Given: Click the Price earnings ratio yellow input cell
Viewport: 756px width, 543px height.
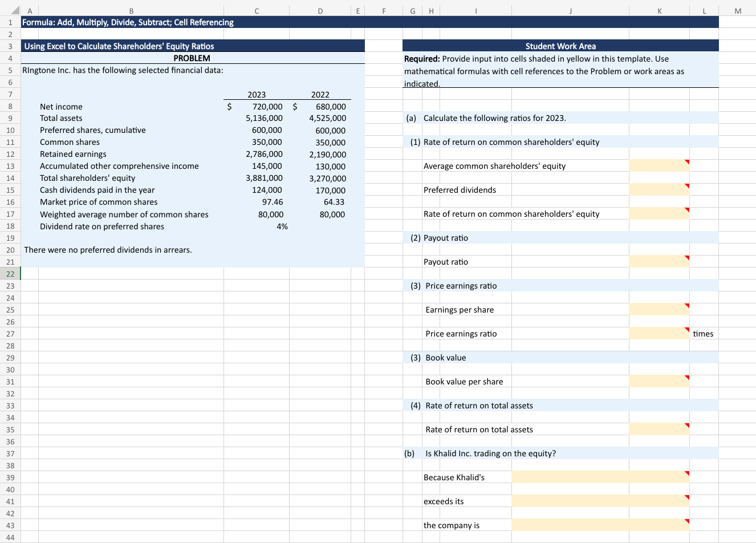Looking at the screenshot, I should point(659,334).
